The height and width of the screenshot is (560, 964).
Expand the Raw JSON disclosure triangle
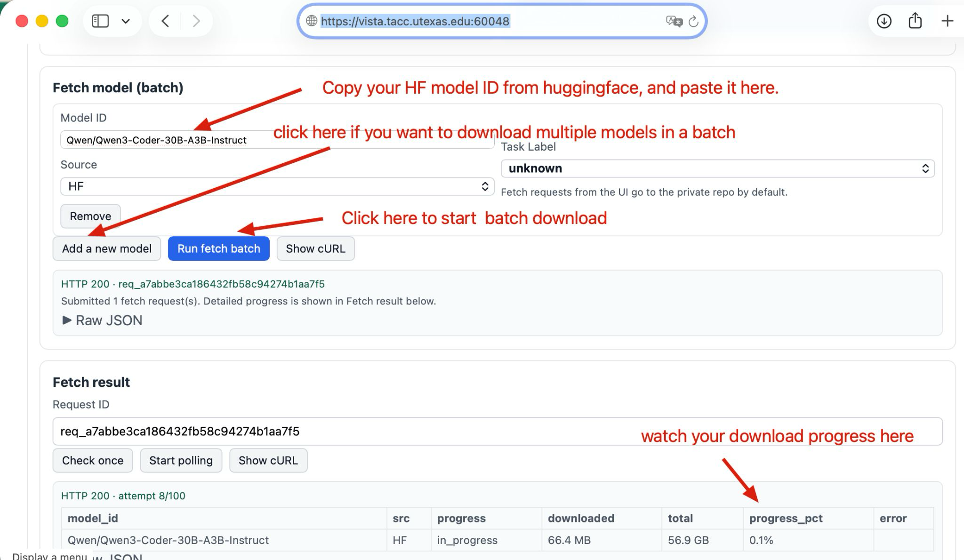click(67, 320)
